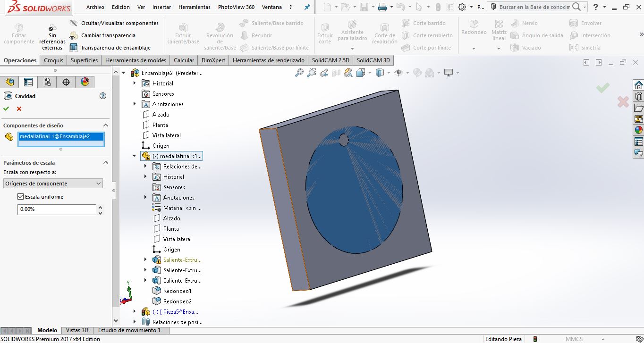
Task: Open the DimXpertManager crosshair tab
Action: click(x=66, y=82)
